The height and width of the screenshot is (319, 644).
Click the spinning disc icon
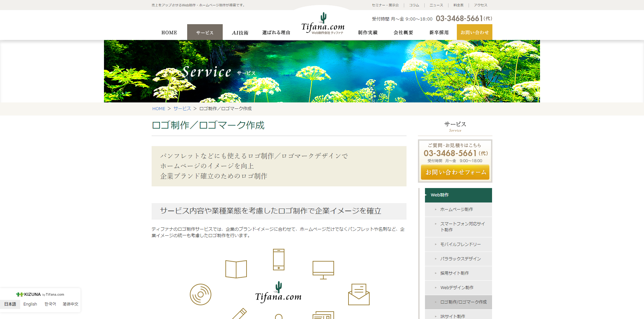pyautogui.click(x=201, y=294)
